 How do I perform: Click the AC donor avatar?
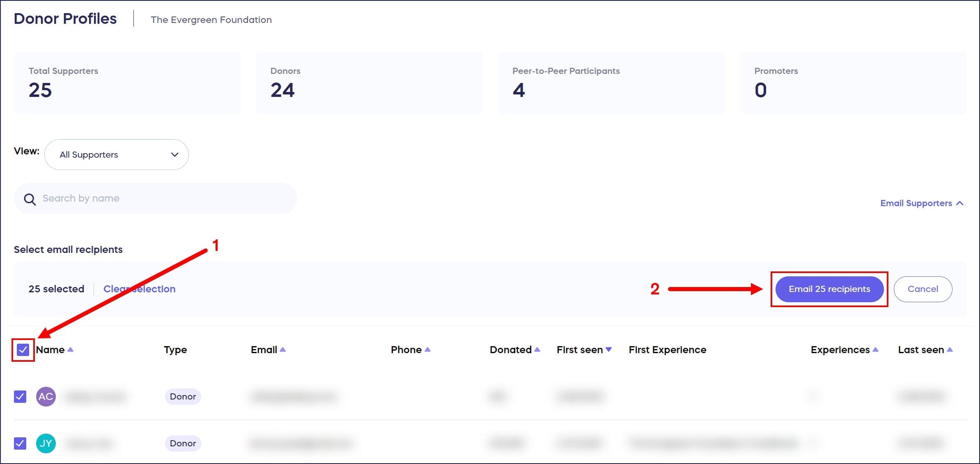click(46, 396)
